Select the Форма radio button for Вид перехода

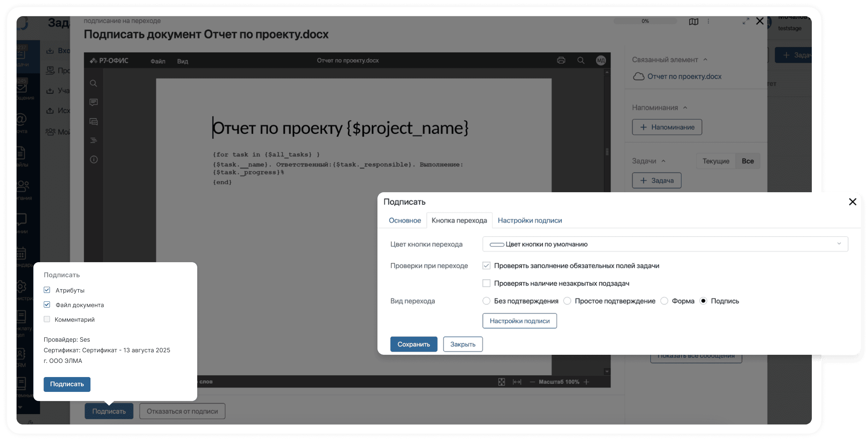pos(664,301)
